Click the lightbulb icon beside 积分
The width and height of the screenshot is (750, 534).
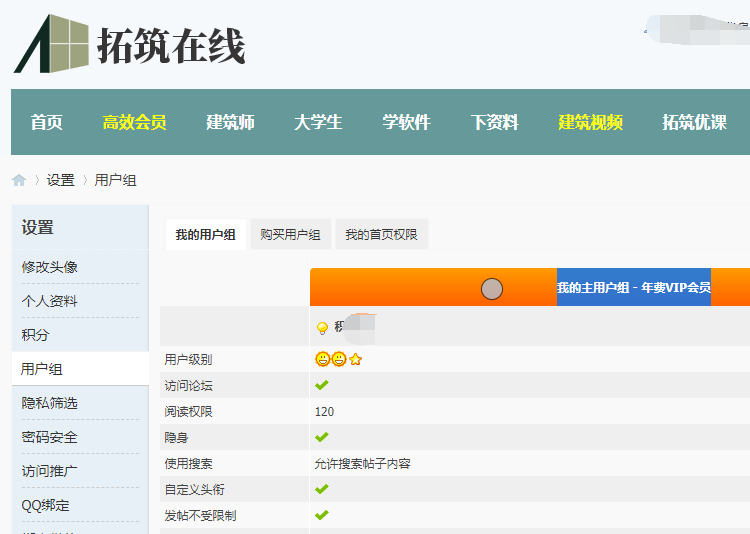pyautogui.click(x=322, y=328)
